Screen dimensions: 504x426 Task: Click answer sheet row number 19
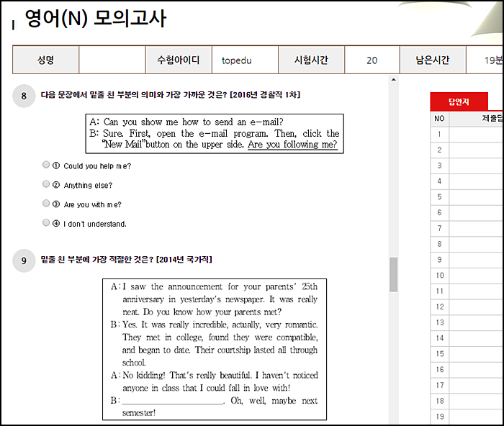440,417
